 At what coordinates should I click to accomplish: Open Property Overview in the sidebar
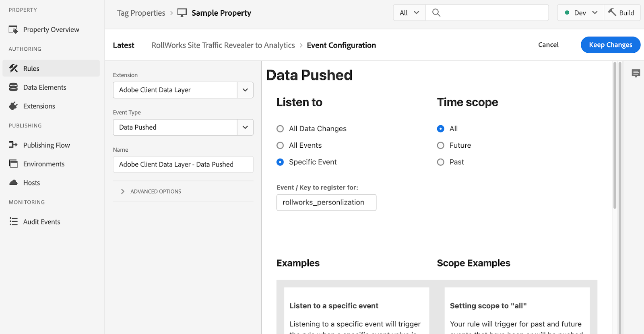(51, 30)
